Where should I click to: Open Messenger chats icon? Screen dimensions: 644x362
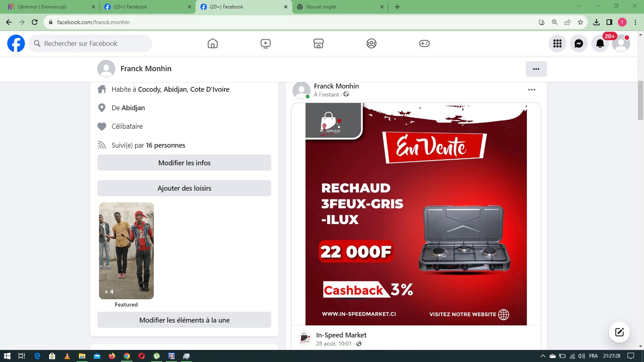579,43
